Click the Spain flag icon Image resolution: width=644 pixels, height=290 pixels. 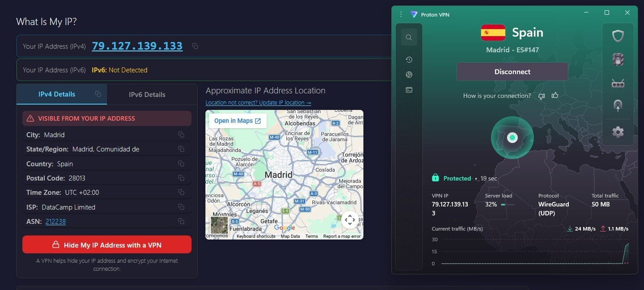point(493,33)
